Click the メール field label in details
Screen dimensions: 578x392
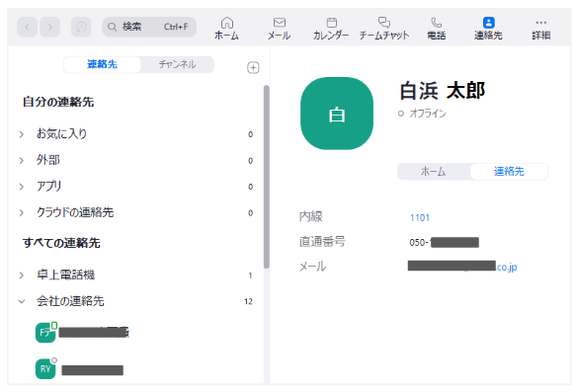(312, 267)
